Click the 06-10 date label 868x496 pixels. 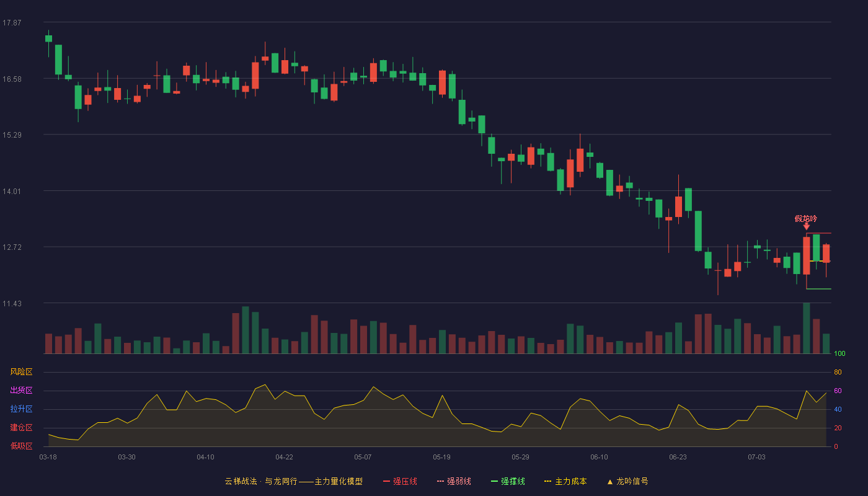tap(599, 457)
